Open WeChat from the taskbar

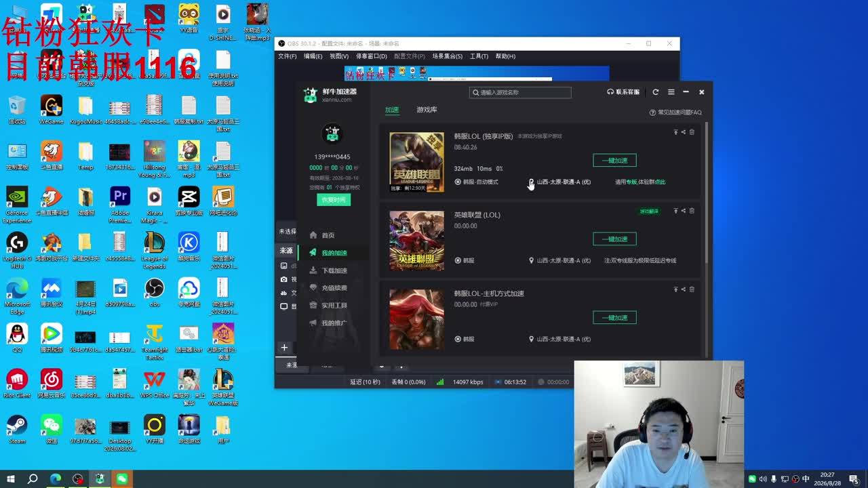(122, 479)
